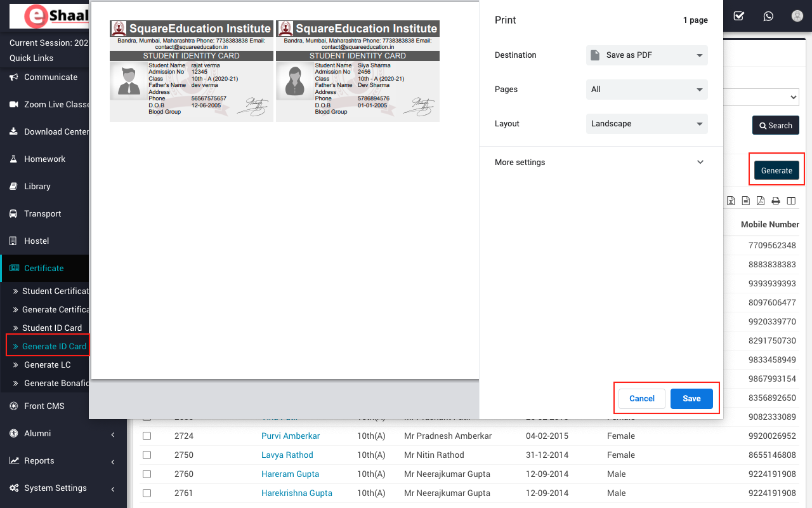This screenshot has height=508, width=812.
Task: Change the Layout dropdown from Landscape
Action: point(646,124)
